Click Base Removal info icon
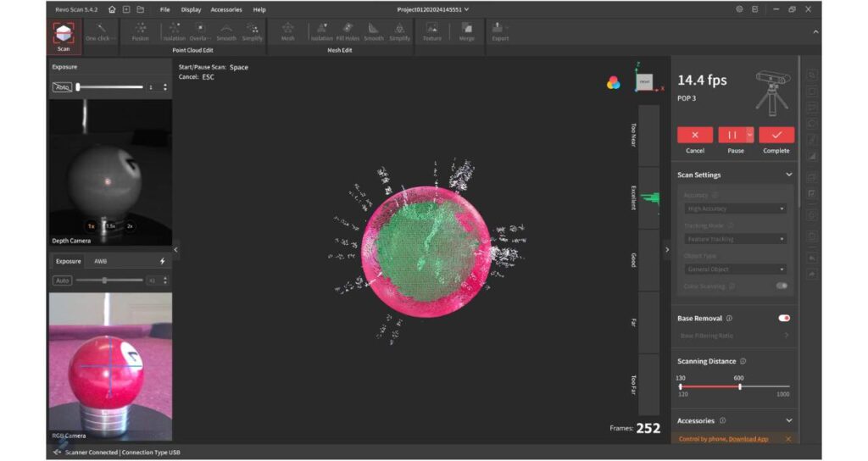868x461 pixels. click(x=729, y=319)
